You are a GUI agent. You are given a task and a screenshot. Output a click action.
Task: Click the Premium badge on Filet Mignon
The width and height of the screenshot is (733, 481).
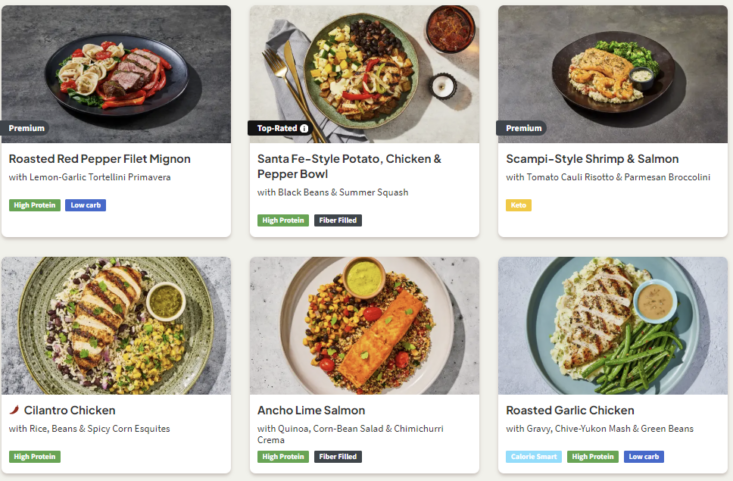26,128
